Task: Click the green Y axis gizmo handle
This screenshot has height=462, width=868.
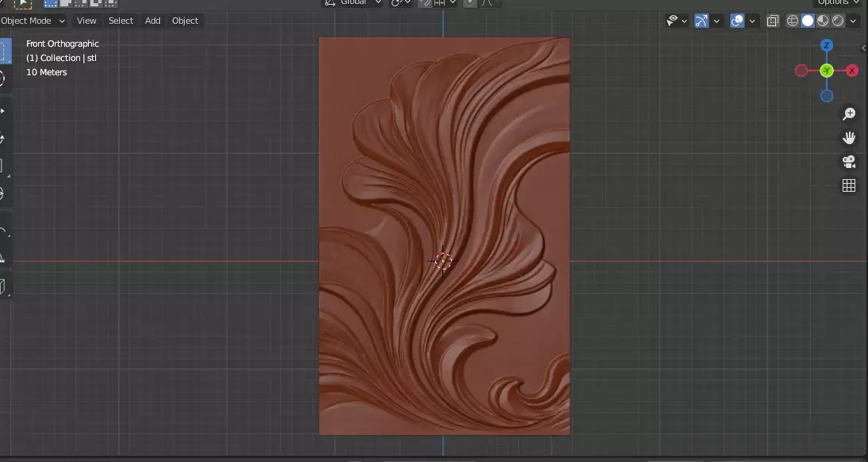Action: coord(827,71)
